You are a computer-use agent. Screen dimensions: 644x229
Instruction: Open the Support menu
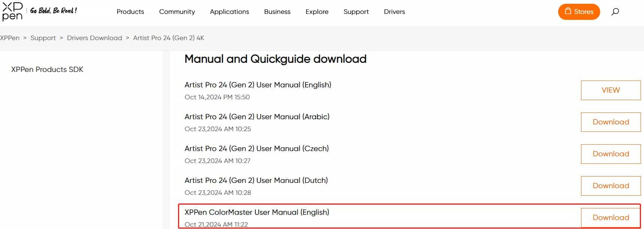tap(356, 12)
